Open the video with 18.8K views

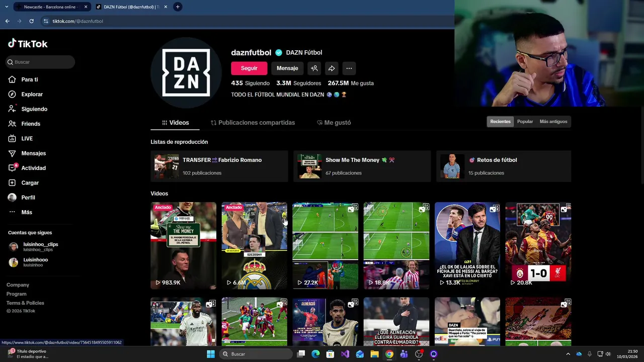pos(396,245)
